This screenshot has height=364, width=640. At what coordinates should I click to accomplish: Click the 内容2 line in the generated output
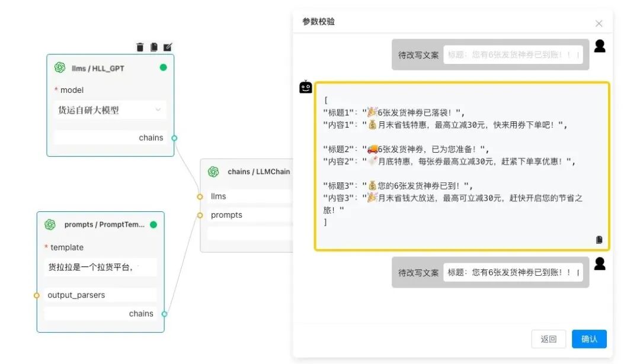tap(449, 162)
